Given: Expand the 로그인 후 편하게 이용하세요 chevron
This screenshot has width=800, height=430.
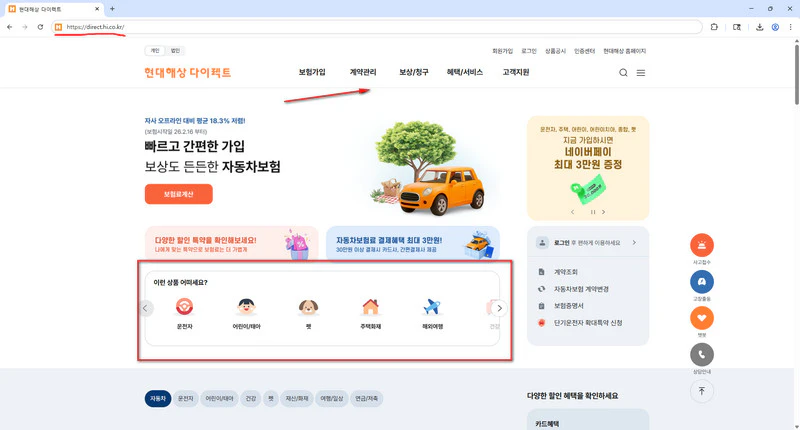Looking at the screenshot, I should [634, 243].
